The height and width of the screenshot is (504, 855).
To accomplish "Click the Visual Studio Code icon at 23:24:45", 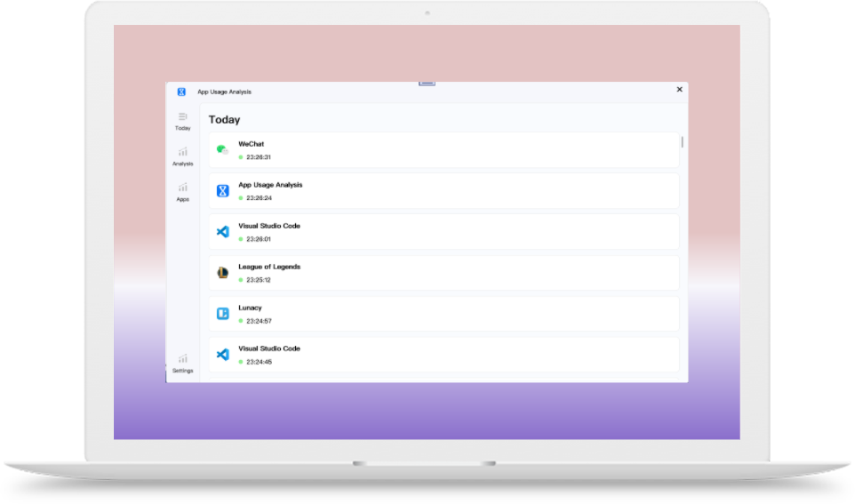I will [x=222, y=354].
